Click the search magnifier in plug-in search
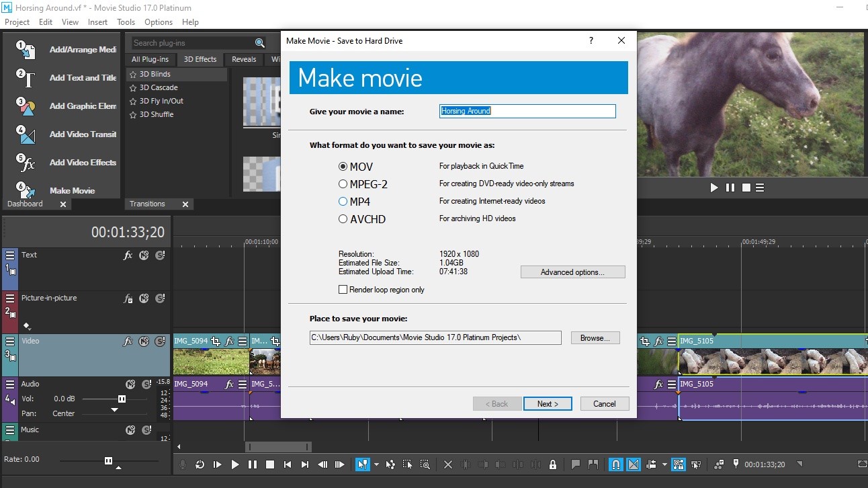Viewport: 868px width, 488px height. [x=260, y=43]
